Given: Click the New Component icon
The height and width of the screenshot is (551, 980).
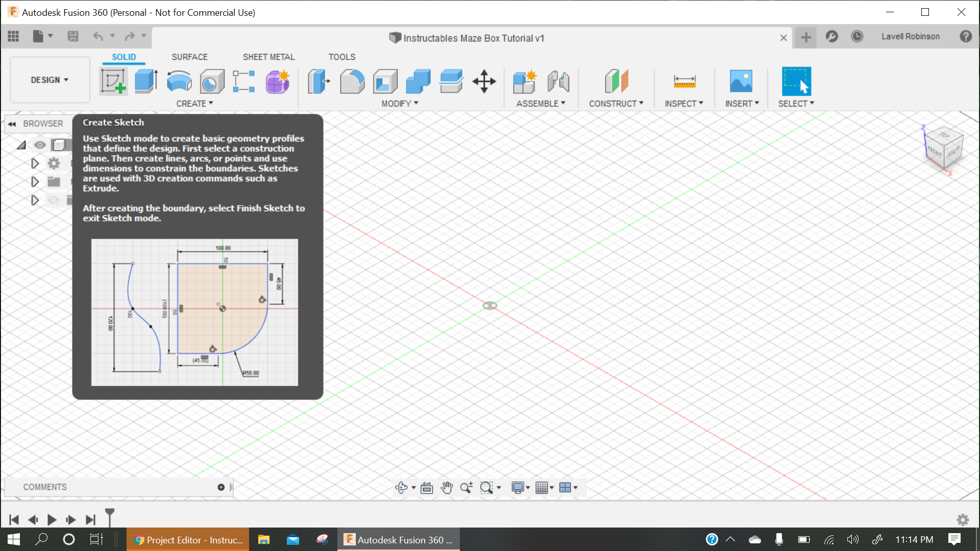Looking at the screenshot, I should coord(525,81).
